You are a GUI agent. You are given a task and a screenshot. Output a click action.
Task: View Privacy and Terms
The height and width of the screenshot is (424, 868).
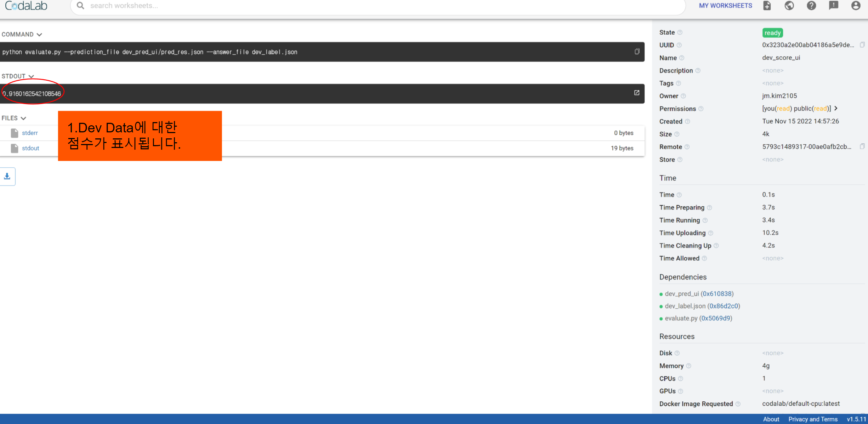[x=813, y=419]
